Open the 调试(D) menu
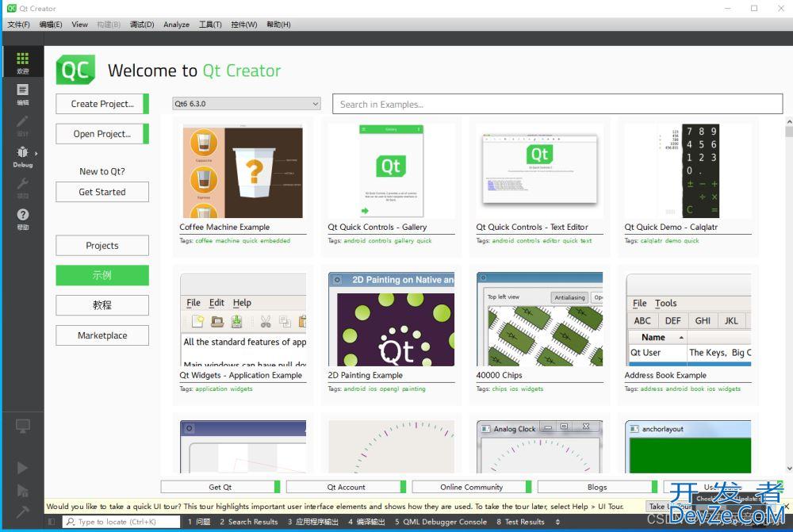This screenshot has width=793, height=532. 142,25
